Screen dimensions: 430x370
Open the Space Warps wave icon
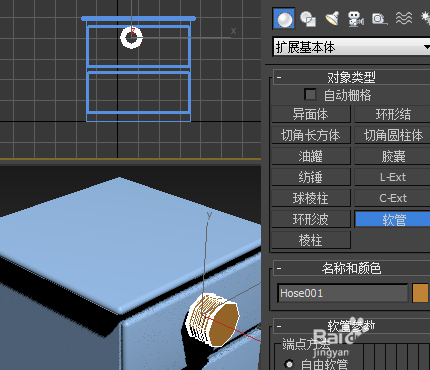404,18
